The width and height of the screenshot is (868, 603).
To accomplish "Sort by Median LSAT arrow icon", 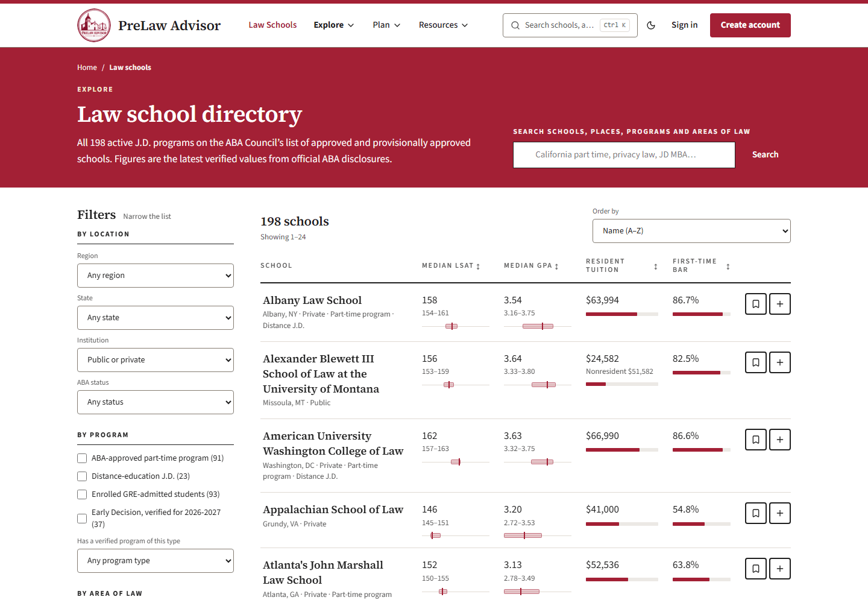I will coord(478,266).
